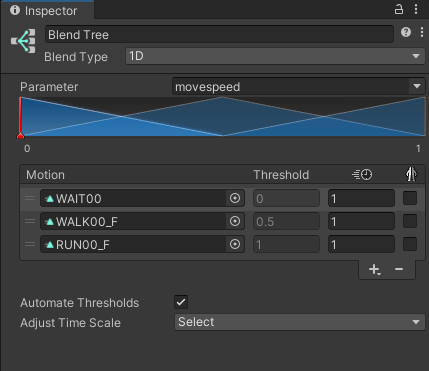Viewport: 429px width, 371px height.
Task: Edit the WALK00_F time scale value
Action: [x=361, y=221]
